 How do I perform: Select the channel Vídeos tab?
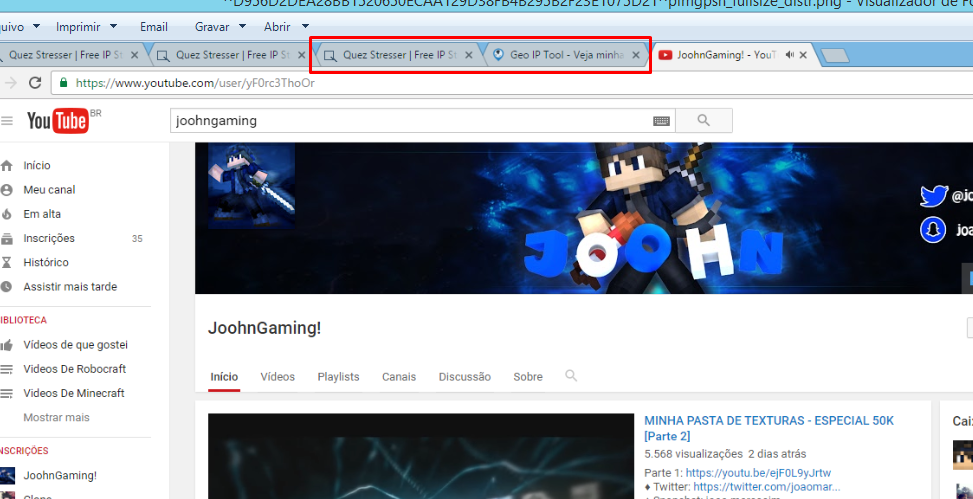pyautogui.click(x=277, y=377)
